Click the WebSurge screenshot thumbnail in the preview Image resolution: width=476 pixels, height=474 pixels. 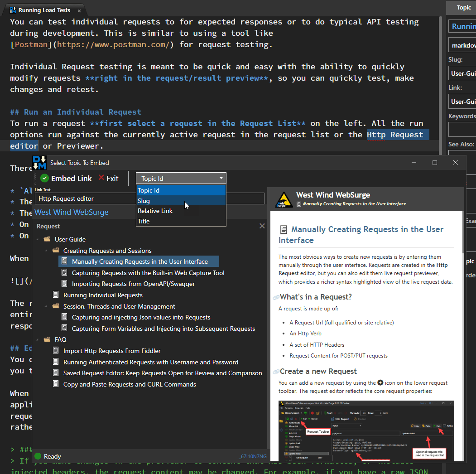point(366,431)
